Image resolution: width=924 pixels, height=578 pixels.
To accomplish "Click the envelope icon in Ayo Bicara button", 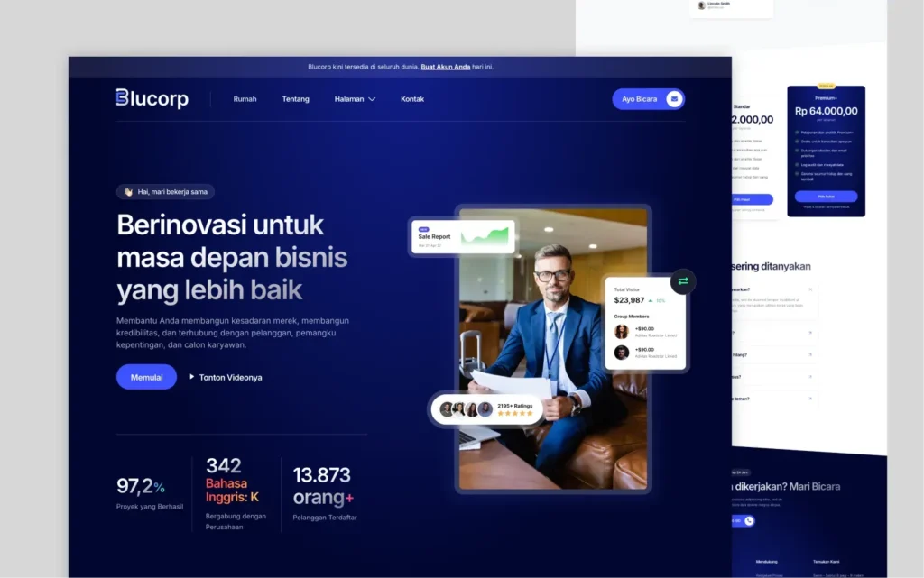I will 674,99.
